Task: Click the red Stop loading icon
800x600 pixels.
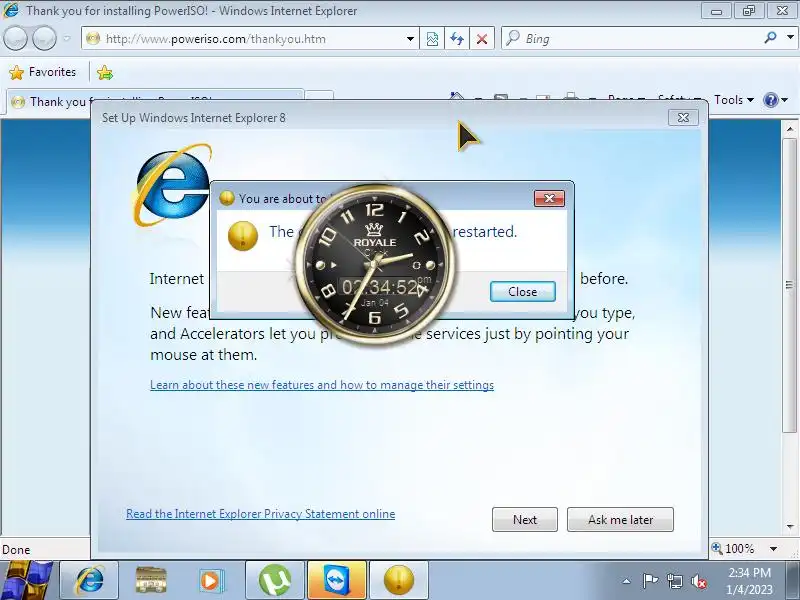Action: pyautogui.click(x=482, y=39)
